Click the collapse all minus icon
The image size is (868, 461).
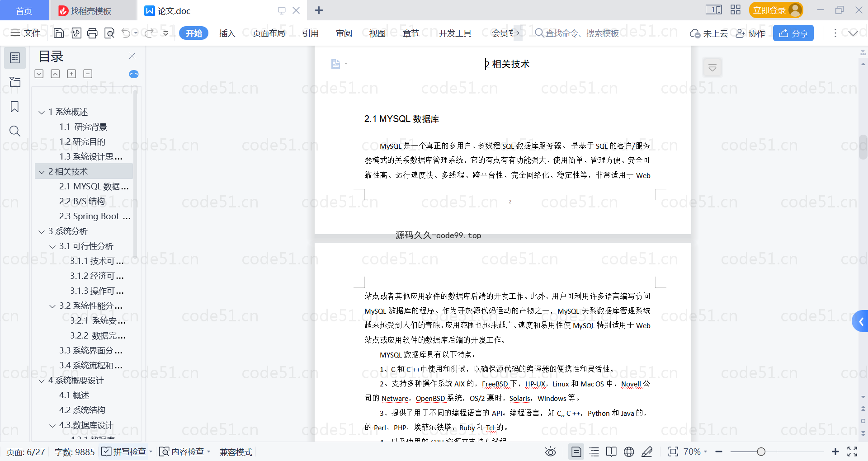point(88,74)
